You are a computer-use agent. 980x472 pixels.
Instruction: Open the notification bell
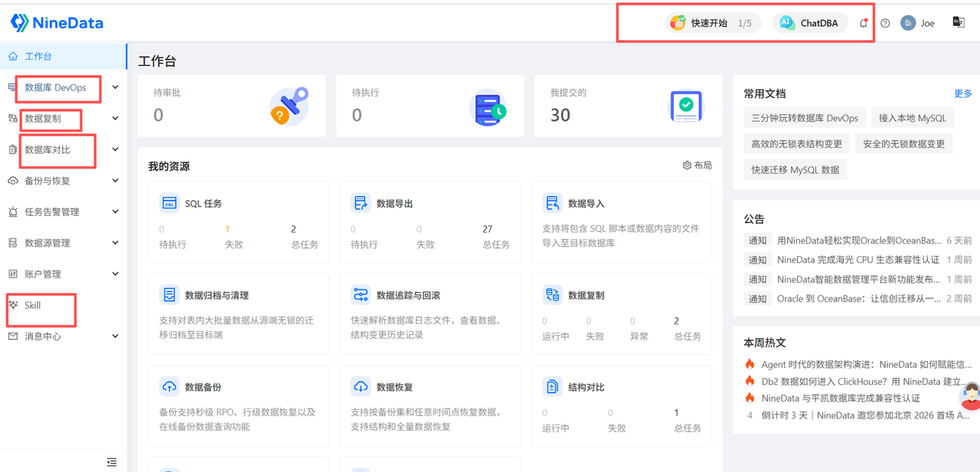(864, 23)
